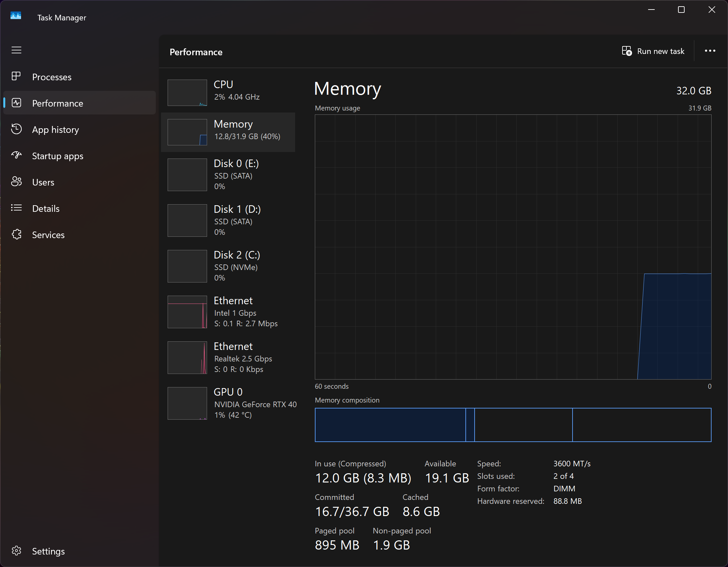Select Realtek 2.5 Gbps Ethernet item
The width and height of the screenshot is (728, 567).
[x=230, y=357]
